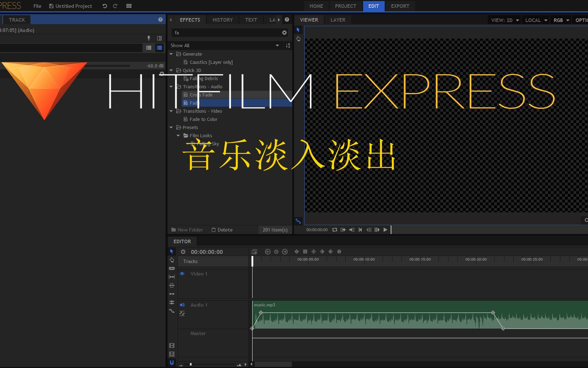
Task: Collapse the Presets folder
Action: click(171, 127)
